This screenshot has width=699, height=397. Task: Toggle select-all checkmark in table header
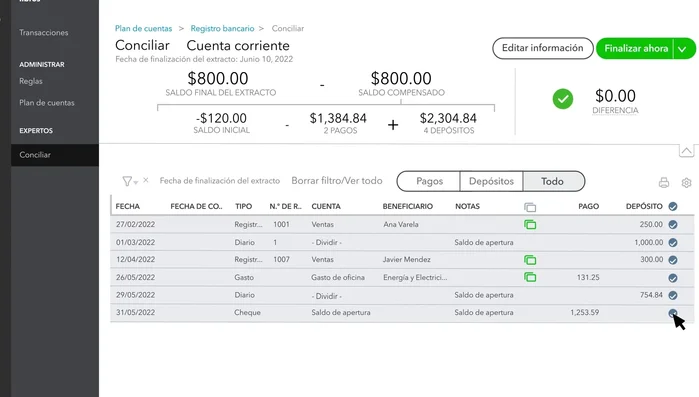pyautogui.click(x=673, y=206)
